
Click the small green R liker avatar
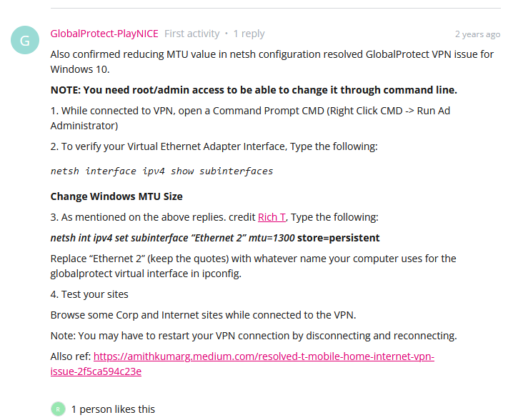click(58, 409)
